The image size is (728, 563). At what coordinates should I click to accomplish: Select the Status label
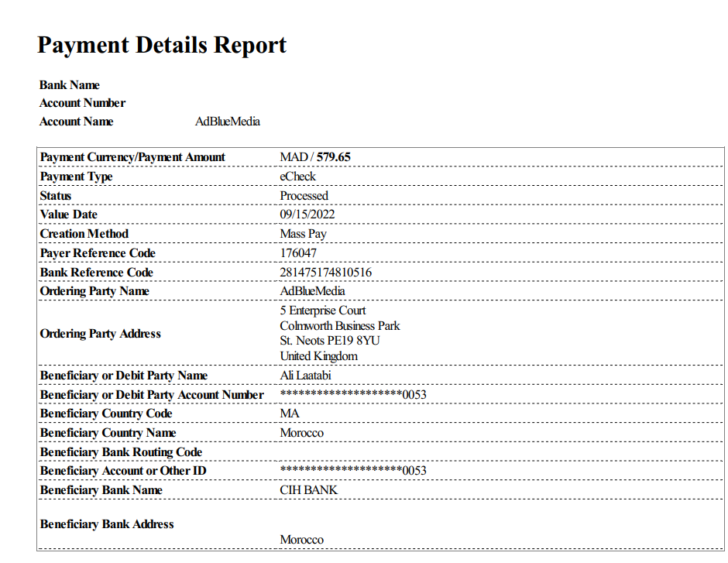click(55, 196)
